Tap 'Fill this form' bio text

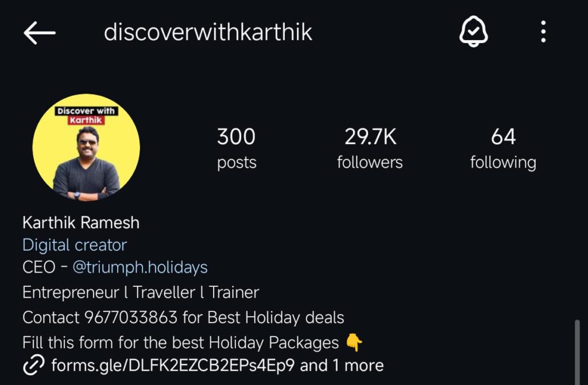click(x=68, y=343)
